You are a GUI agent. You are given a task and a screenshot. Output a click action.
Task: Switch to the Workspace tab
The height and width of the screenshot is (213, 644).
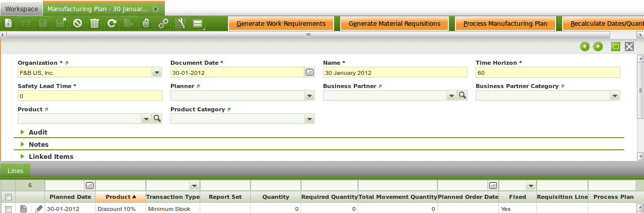pyautogui.click(x=21, y=9)
